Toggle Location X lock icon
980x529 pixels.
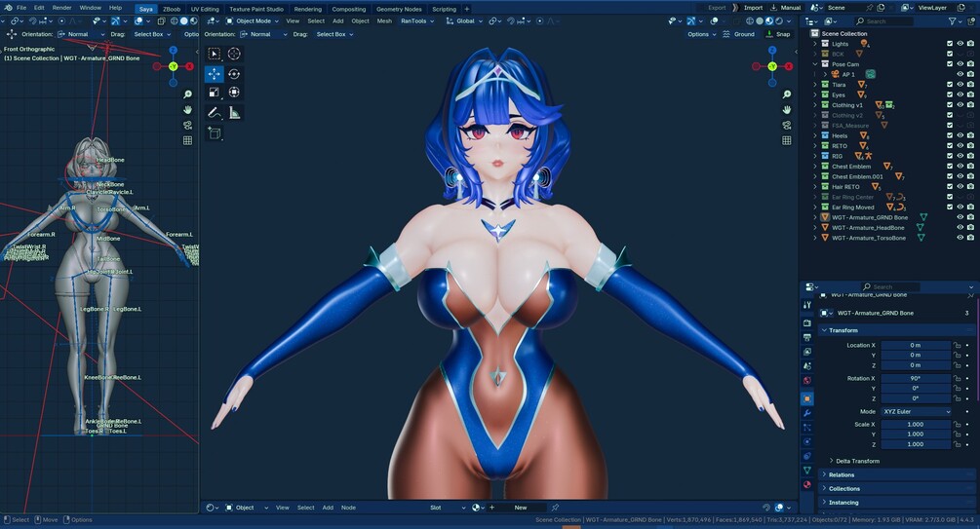tap(957, 345)
